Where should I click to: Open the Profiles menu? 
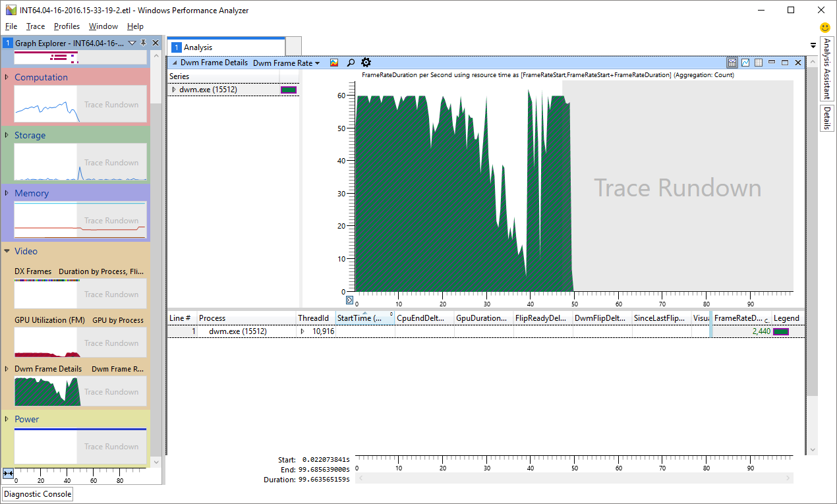point(67,26)
